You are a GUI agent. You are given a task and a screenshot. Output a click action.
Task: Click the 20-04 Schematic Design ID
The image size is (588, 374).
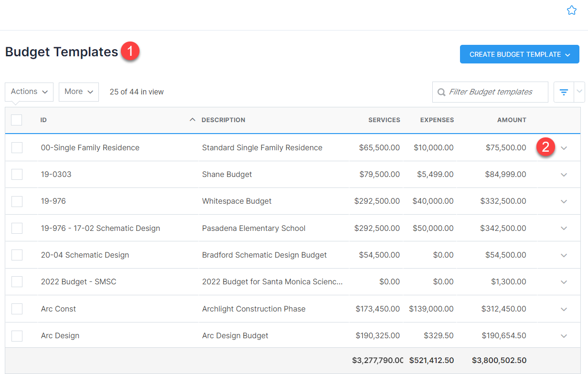pos(85,255)
